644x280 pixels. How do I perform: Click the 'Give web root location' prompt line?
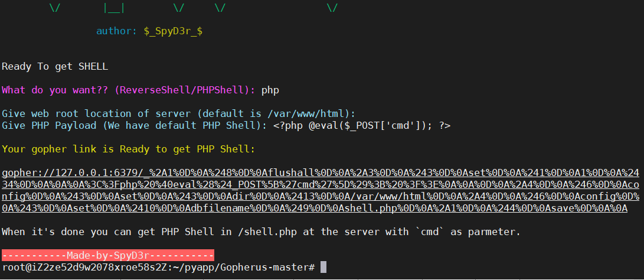coord(178,114)
